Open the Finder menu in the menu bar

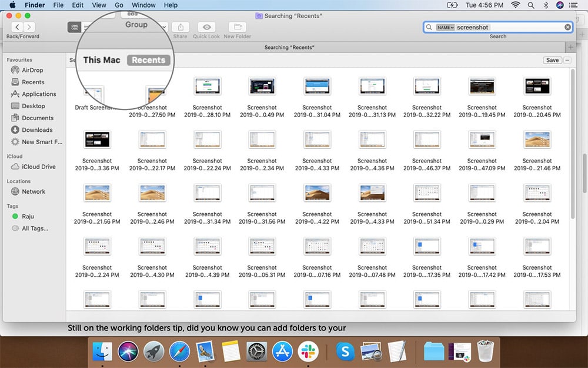35,5
